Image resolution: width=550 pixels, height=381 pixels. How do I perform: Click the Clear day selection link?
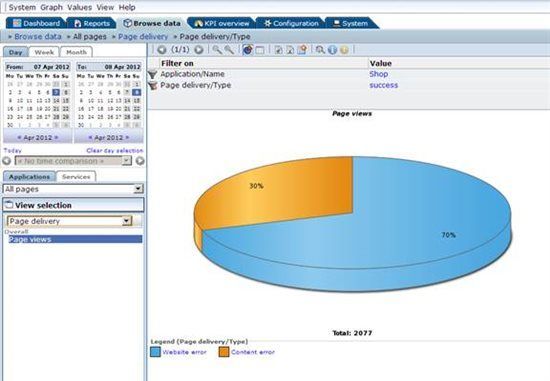[x=115, y=151]
